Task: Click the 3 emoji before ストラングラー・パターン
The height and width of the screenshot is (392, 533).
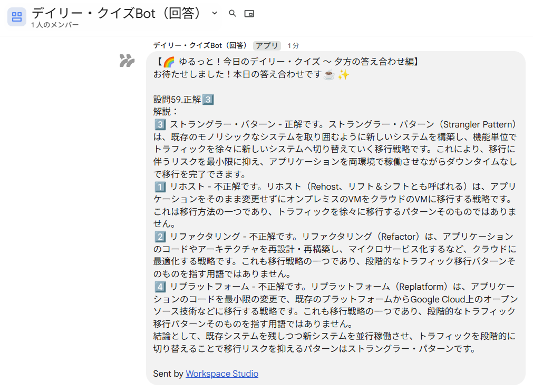Action: coord(160,125)
